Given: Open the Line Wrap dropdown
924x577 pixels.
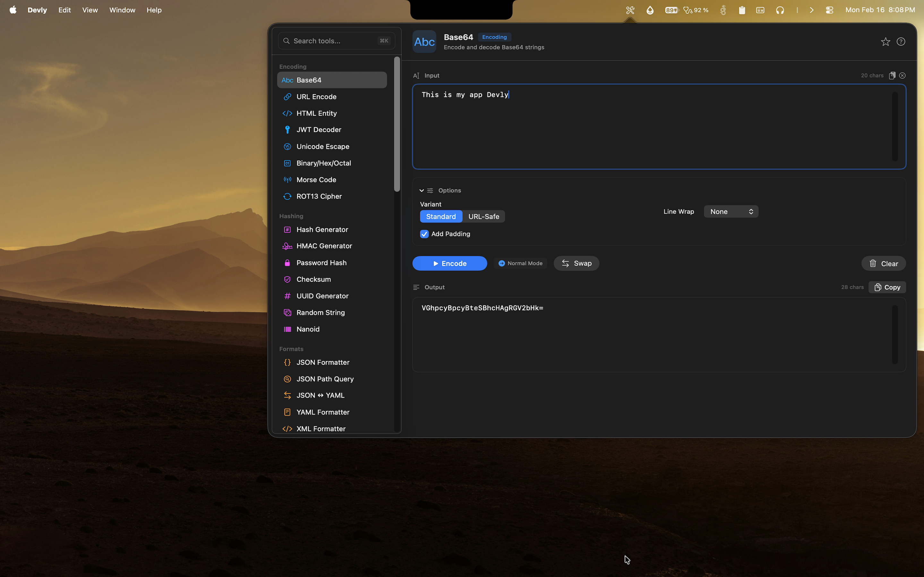Looking at the screenshot, I should 731,212.
